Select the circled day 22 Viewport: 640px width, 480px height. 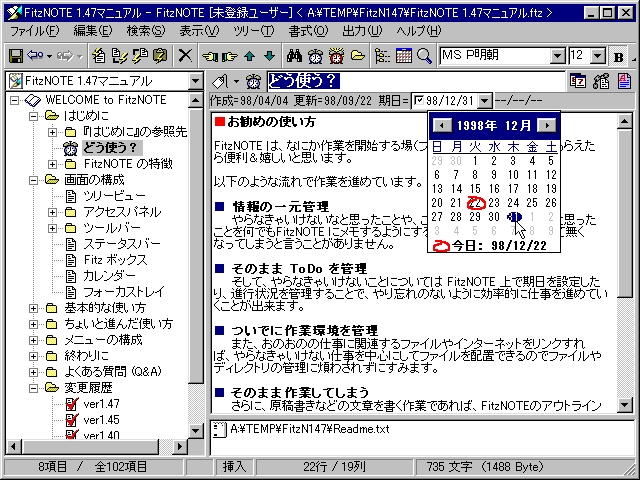tap(476, 203)
